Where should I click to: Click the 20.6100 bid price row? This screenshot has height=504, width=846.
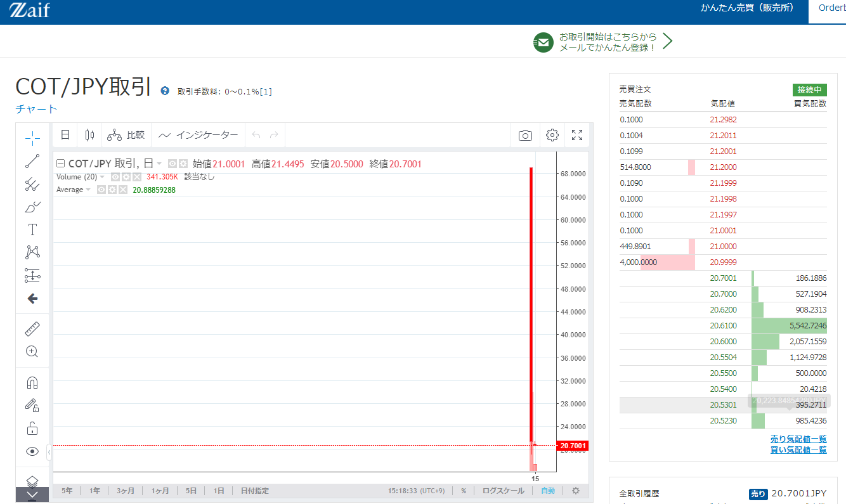coord(723,325)
